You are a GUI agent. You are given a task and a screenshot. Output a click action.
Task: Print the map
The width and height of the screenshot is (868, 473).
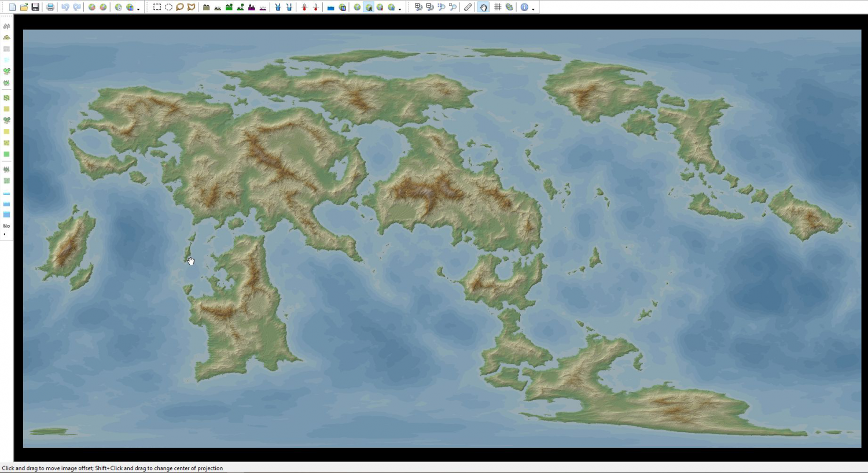click(x=50, y=7)
